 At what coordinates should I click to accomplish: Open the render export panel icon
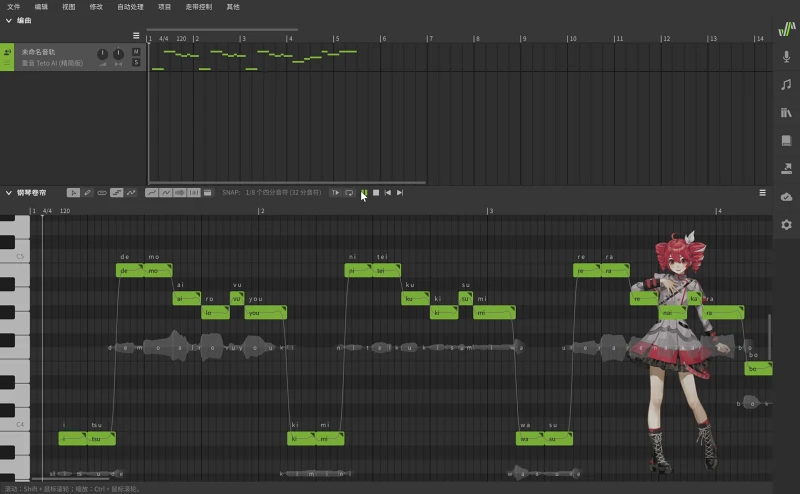[787, 169]
